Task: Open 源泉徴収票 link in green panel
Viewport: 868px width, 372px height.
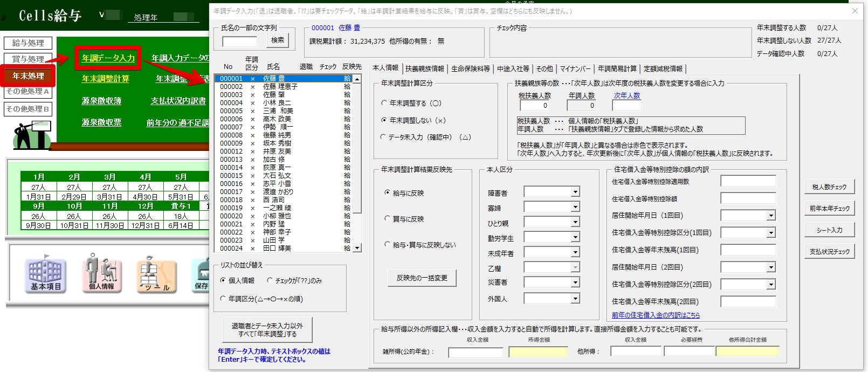Action: pos(101,122)
